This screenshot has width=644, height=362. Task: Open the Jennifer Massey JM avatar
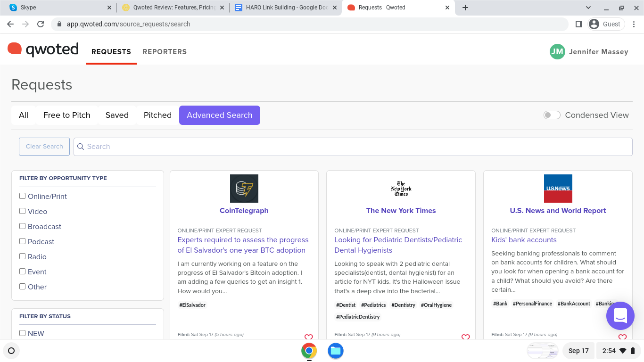557,52
